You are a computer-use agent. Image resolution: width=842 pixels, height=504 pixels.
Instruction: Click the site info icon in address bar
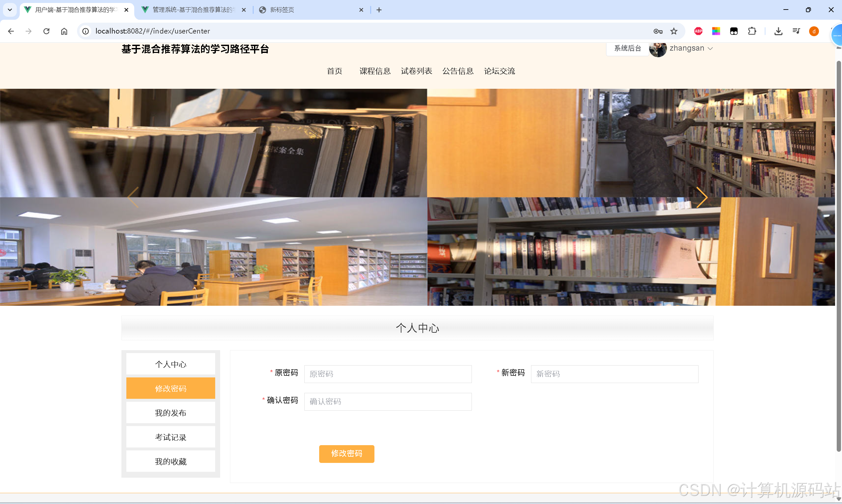pyautogui.click(x=85, y=31)
